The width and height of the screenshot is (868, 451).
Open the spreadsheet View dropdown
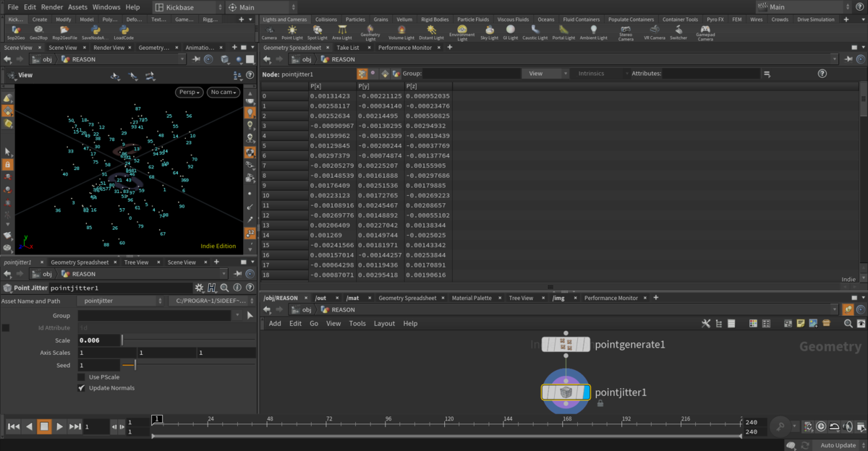[546, 74]
